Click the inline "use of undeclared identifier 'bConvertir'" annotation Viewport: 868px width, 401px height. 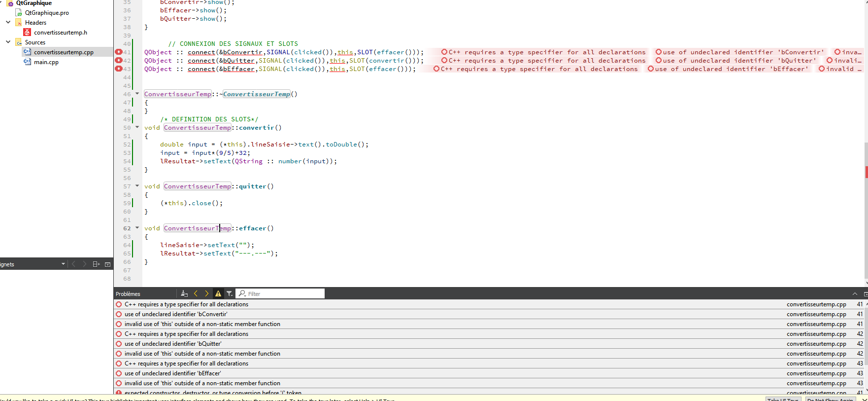point(743,52)
